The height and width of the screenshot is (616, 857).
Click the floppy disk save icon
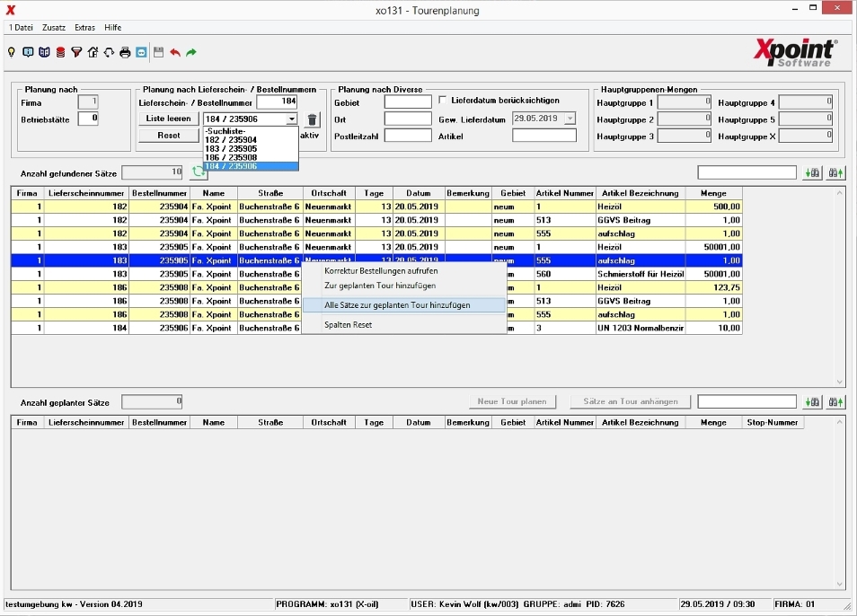(158, 52)
